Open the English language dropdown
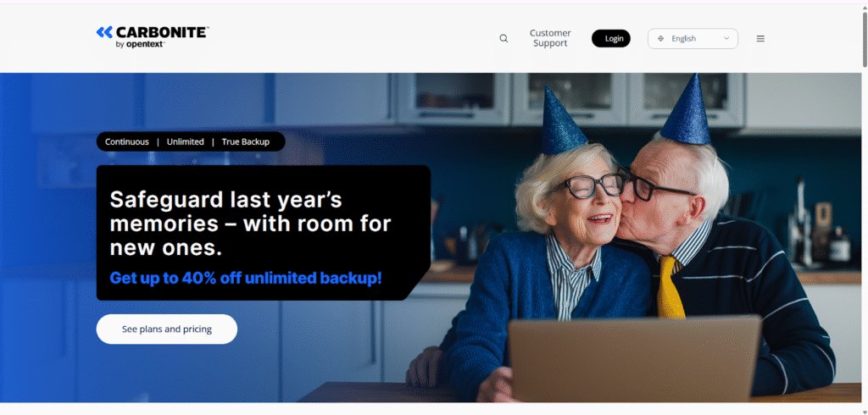 (693, 39)
